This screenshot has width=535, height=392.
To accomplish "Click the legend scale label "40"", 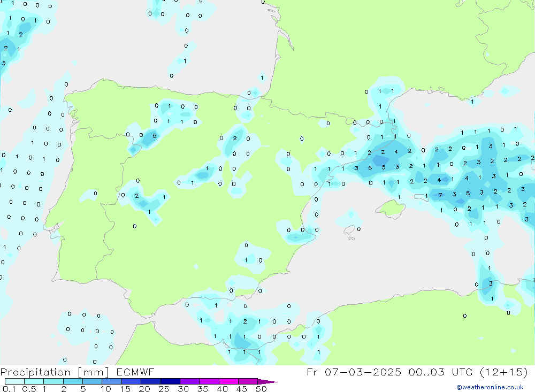I will tap(222, 389).
